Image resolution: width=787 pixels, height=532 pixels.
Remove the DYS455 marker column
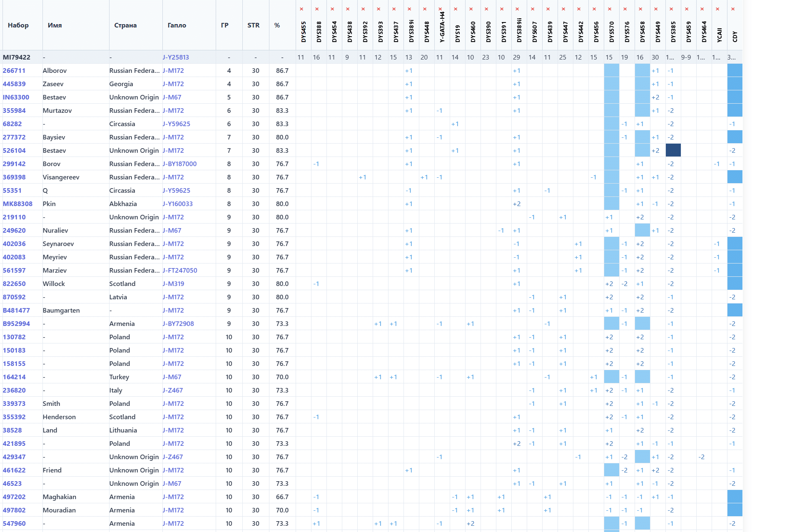pyautogui.click(x=301, y=9)
